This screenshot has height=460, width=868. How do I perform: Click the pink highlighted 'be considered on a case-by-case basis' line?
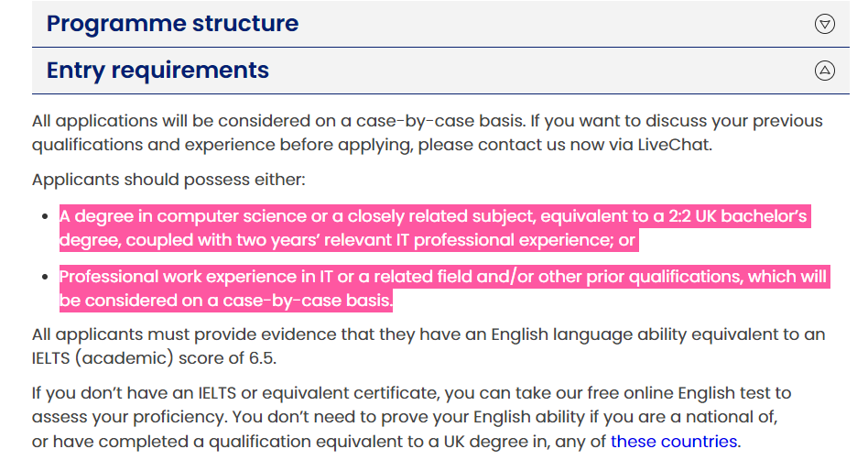[226, 301]
